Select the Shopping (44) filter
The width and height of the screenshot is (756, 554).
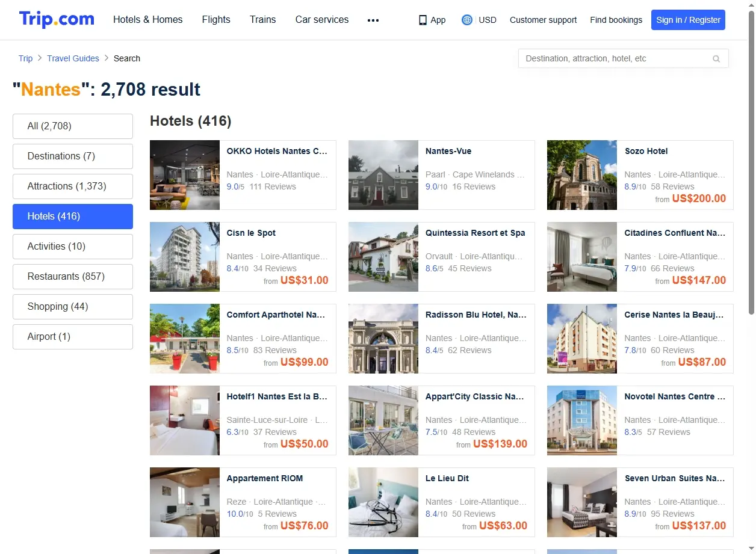73,307
